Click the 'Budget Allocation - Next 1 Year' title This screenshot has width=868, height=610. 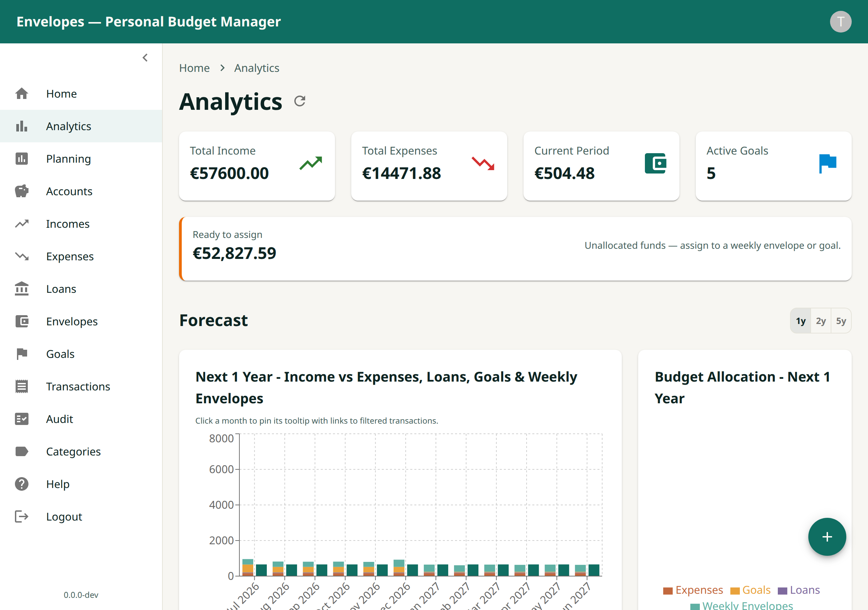point(742,387)
